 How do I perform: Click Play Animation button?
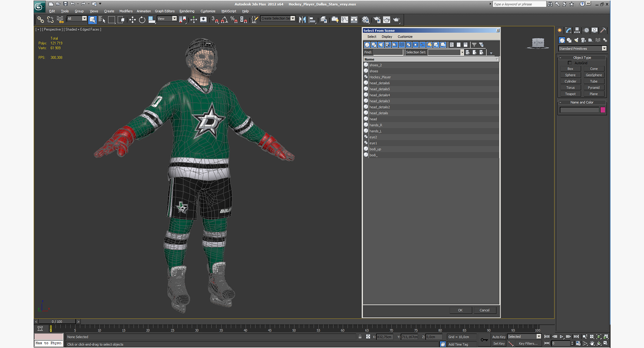point(562,337)
